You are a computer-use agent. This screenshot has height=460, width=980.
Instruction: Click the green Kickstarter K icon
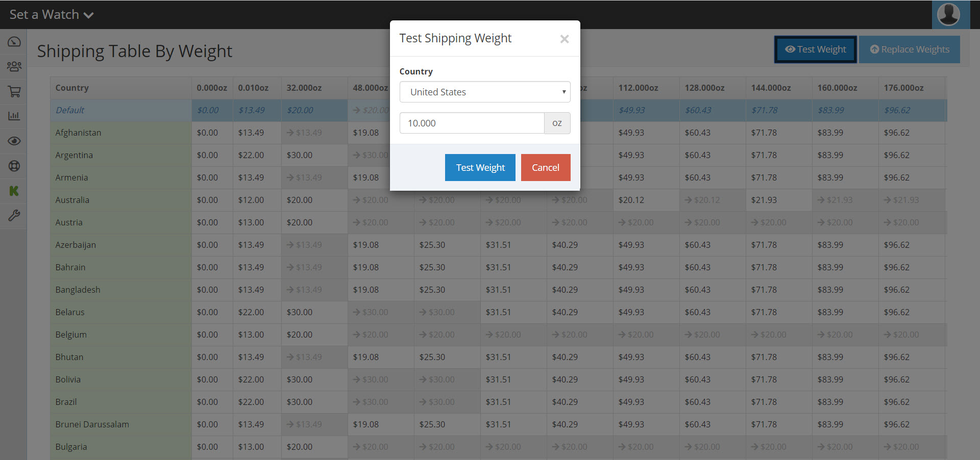[14, 191]
